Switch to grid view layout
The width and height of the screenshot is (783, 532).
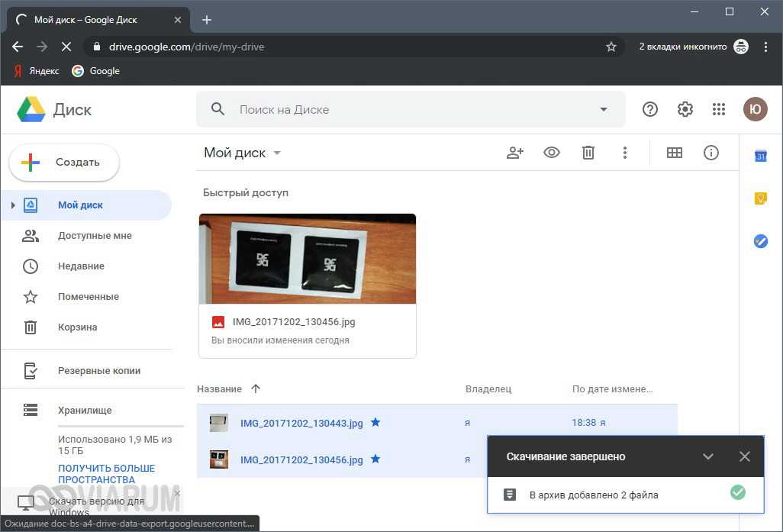tap(675, 153)
